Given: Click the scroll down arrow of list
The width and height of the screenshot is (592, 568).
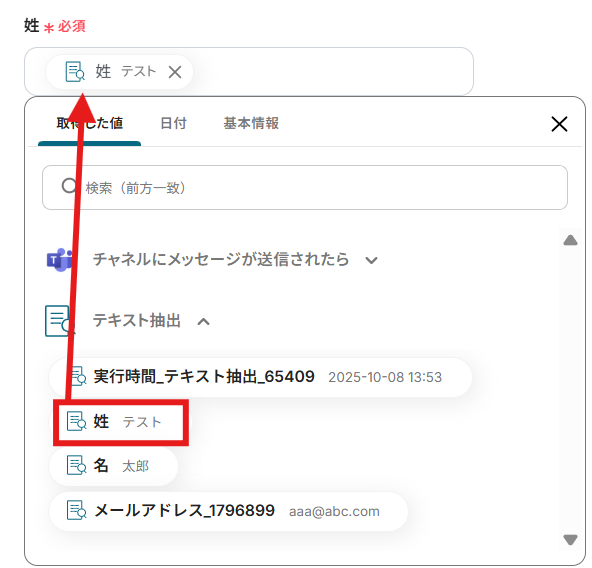Looking at the screenshot, I should coord(570,540).
